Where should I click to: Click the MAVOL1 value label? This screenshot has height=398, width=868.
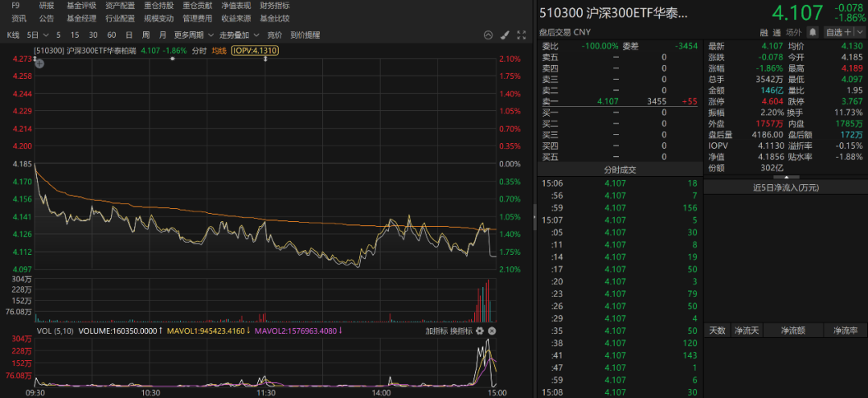tap(211, 331)
